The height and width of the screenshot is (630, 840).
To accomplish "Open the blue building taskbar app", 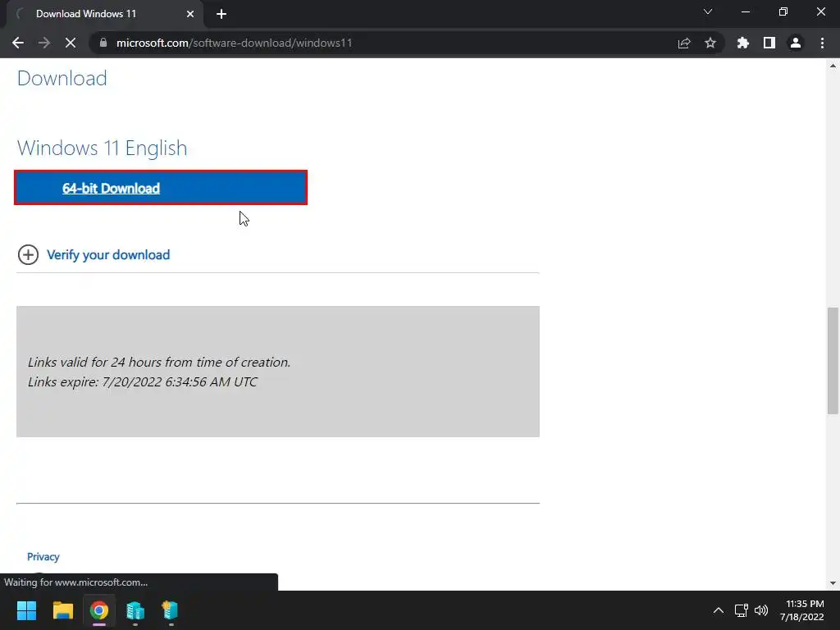I will [135, 610].
